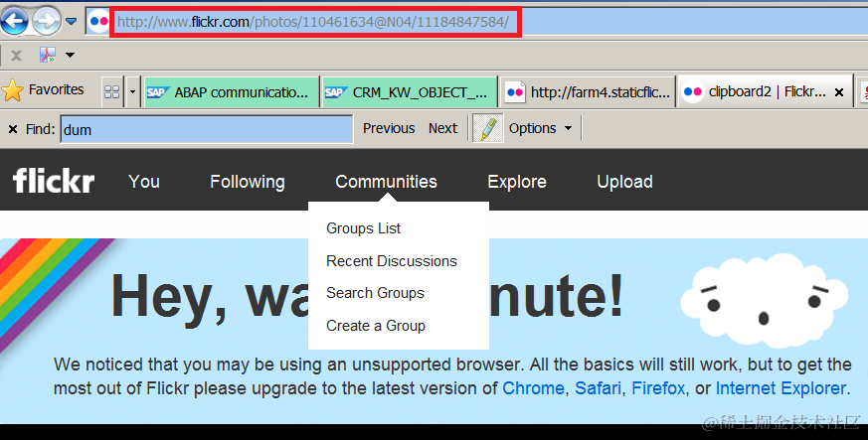Click the Flickr dots icon on the farm4.staticflickr tab
Viewport: 868px width, 440px height.
(x=515, y=92)
